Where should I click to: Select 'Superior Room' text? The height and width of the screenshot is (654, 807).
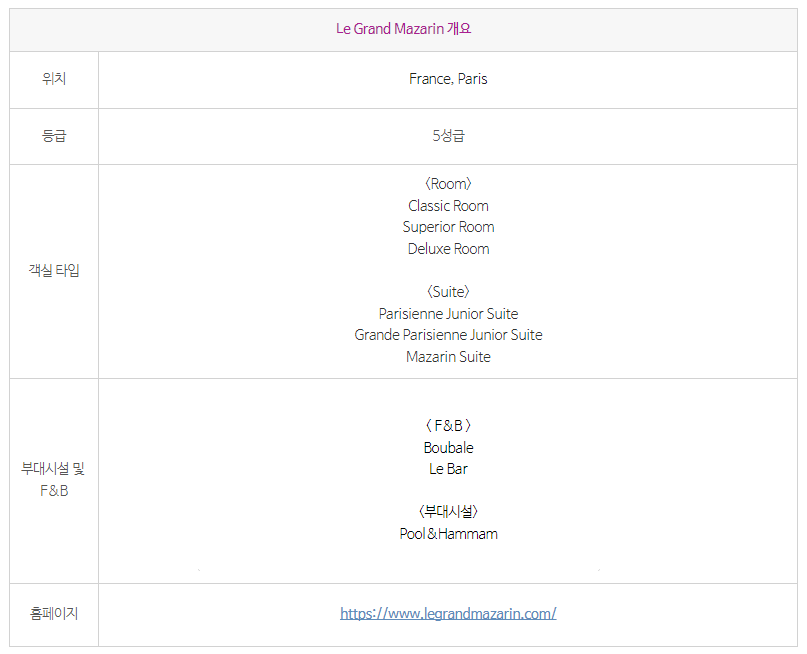(x=448, y=227)
